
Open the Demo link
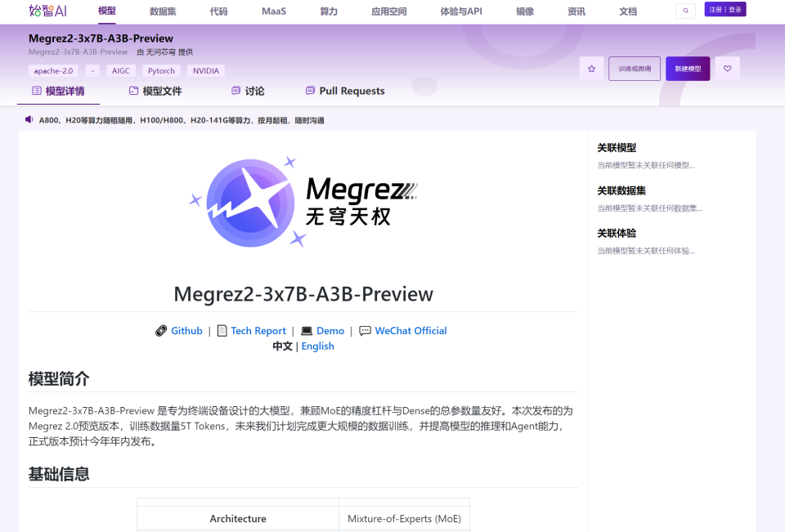[x=330, y=331]
